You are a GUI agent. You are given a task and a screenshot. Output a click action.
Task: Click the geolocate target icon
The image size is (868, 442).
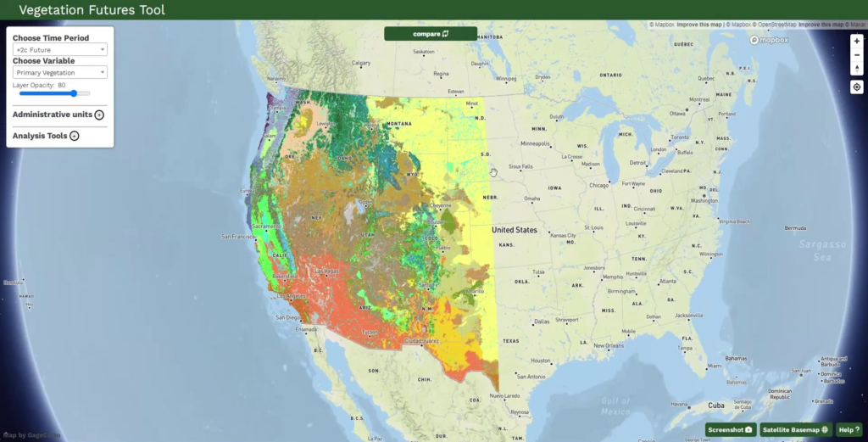click(x=857, y=87)
